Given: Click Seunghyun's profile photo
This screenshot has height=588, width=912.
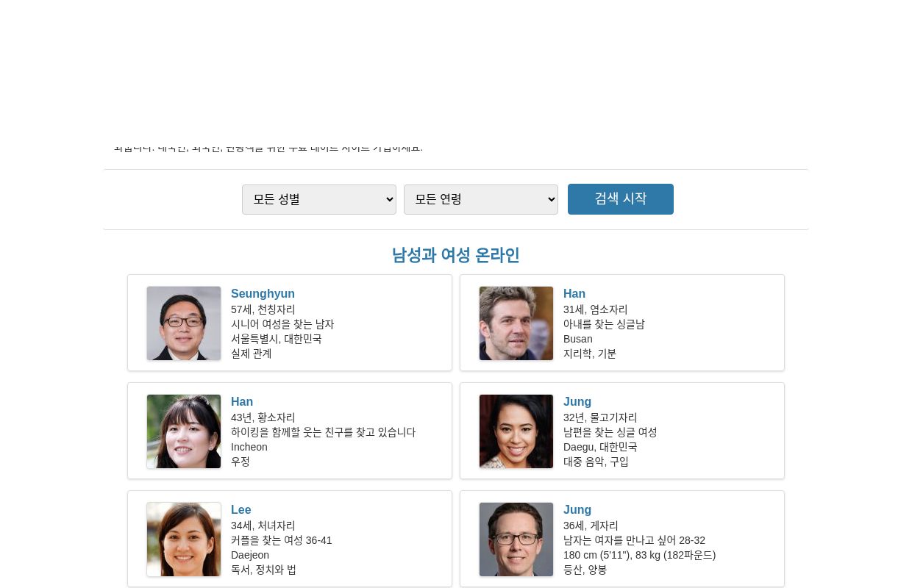Looking at the screenshot, I should (184, 323).
